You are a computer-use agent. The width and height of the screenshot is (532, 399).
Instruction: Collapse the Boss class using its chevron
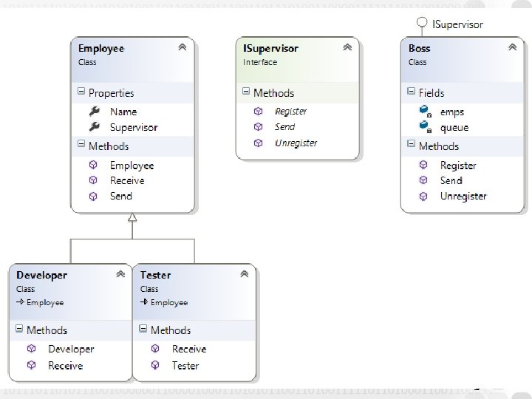[512, 47]
